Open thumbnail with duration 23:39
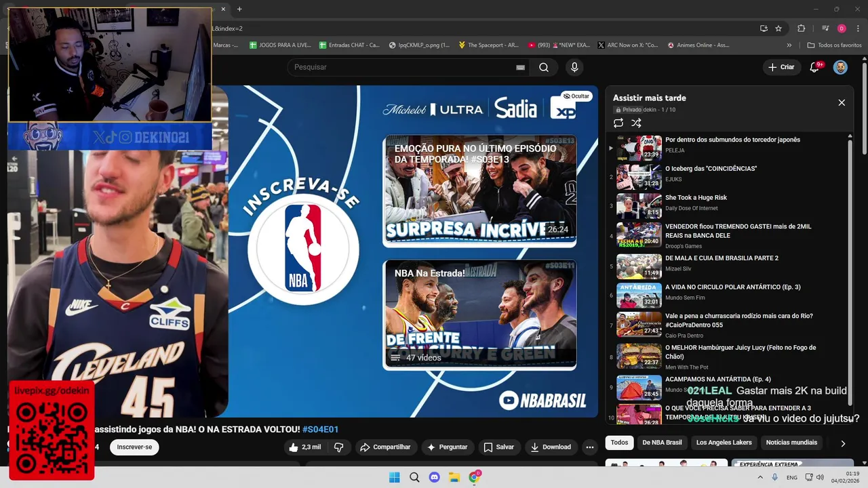 click(639, 148)
